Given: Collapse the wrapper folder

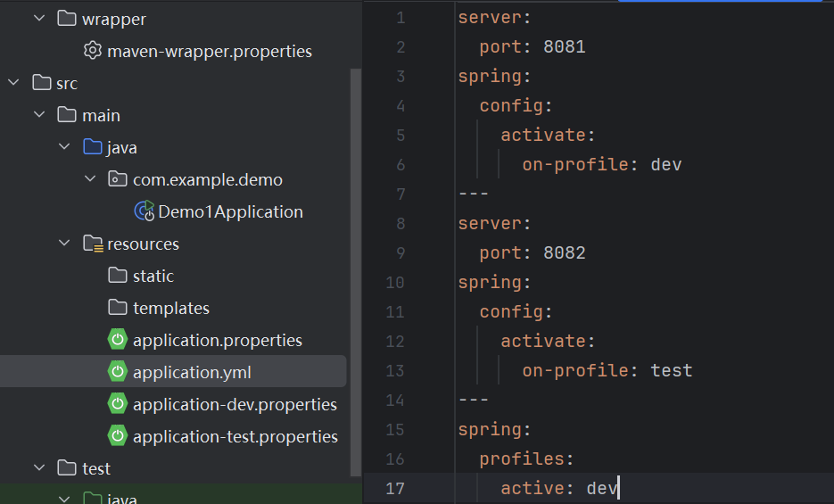Looking at the screenshot, I should pos(39,19).
